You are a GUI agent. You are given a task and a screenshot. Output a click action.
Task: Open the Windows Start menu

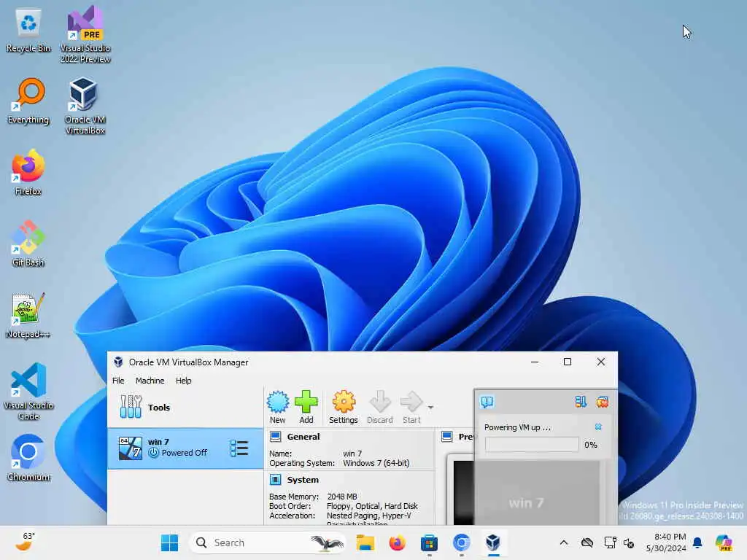169,542
